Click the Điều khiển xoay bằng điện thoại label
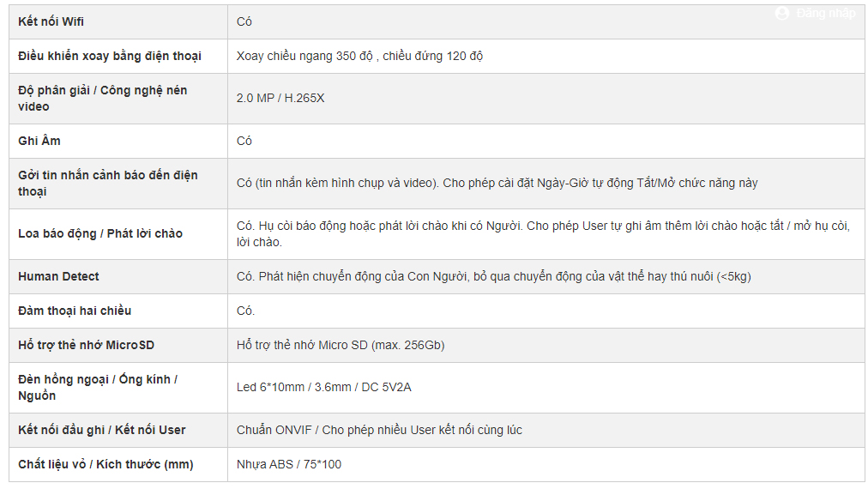 (110, 56)
